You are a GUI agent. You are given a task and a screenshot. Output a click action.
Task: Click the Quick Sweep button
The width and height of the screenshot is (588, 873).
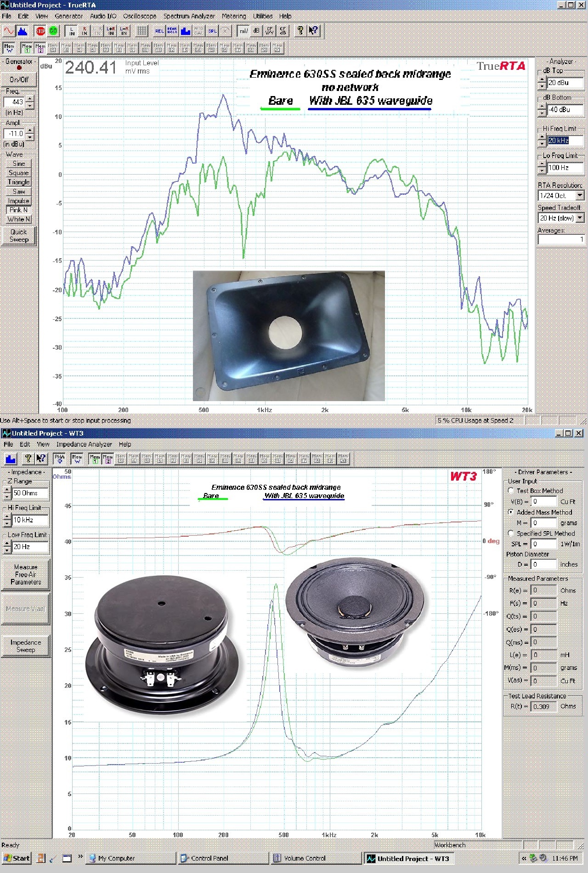(x=19, y=236)
